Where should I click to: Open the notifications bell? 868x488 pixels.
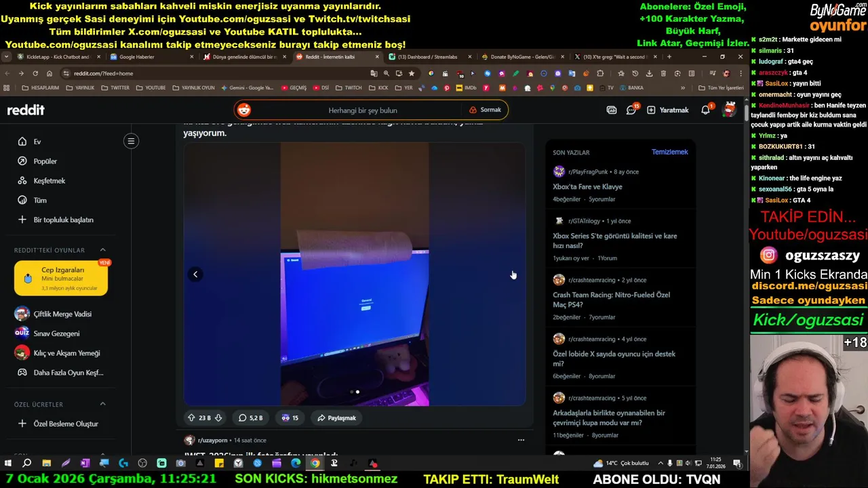coord(705,110)
